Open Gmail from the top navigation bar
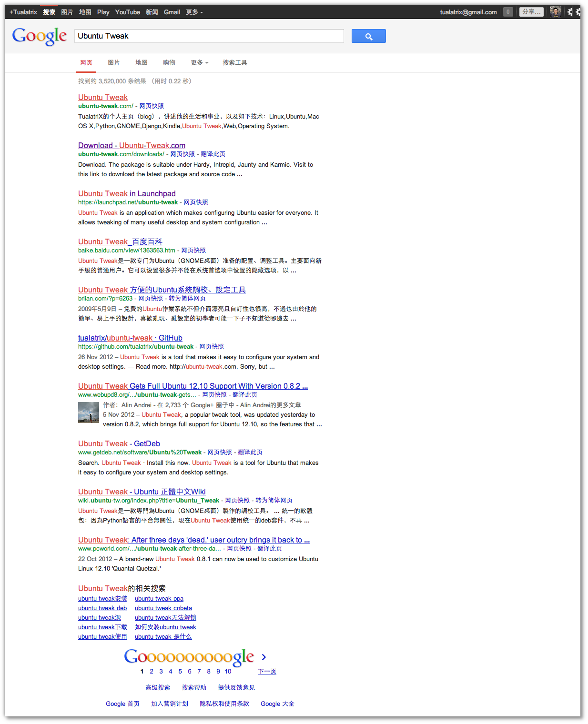Image resolution: width=588 pixels, height=724 pixels. (172, 12)
